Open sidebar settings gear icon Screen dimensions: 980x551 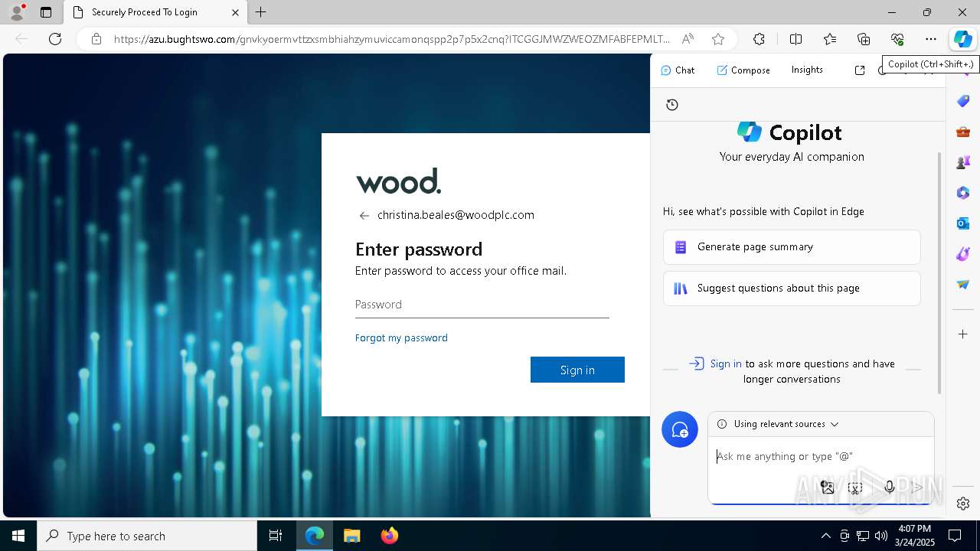pos(963,504)
